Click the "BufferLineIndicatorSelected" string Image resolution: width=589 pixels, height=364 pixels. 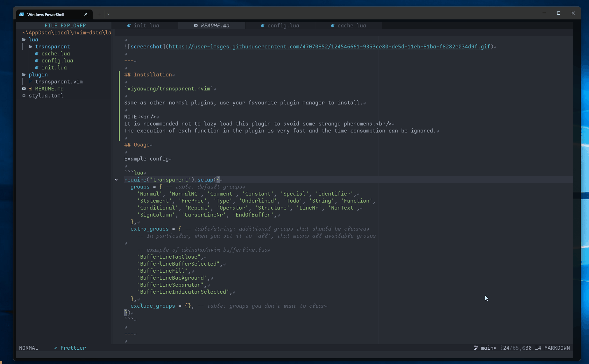tap(183, 292)
